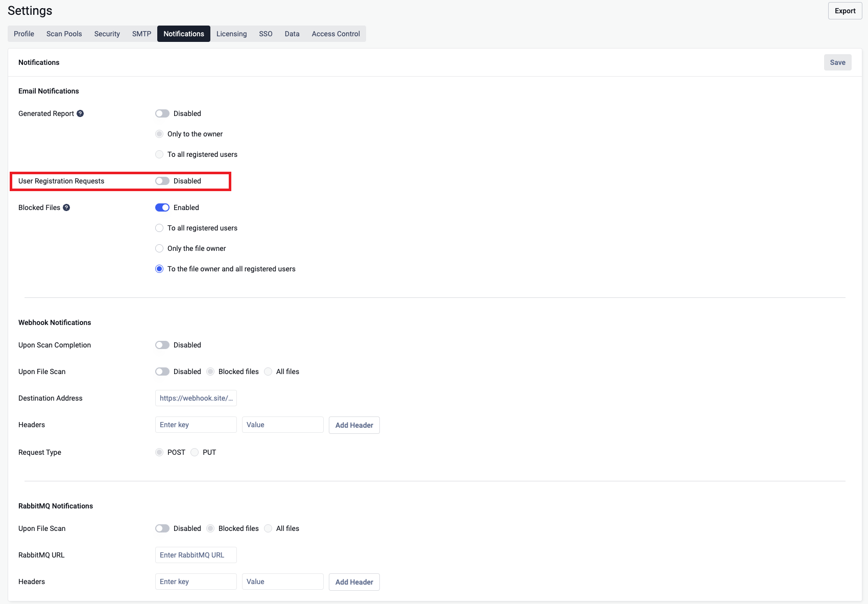Click the Export button
Screen dimensions: 868x604
tap(845, 11)
